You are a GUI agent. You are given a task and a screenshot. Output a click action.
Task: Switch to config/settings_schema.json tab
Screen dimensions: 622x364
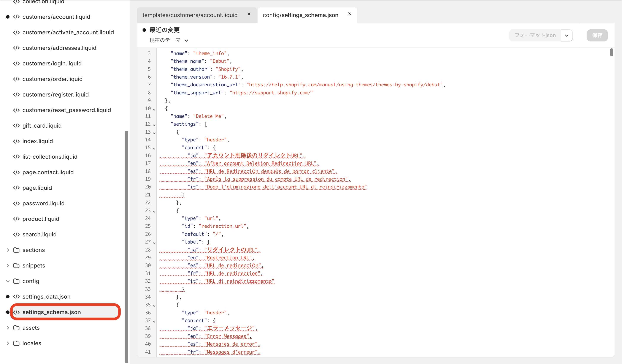(300, 15)
